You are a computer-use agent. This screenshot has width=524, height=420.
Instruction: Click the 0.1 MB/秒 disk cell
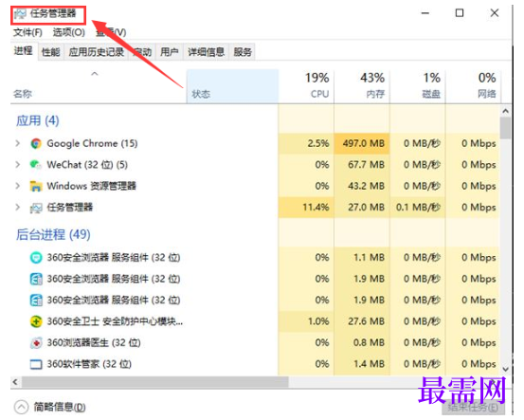click(x=418, y=208)
